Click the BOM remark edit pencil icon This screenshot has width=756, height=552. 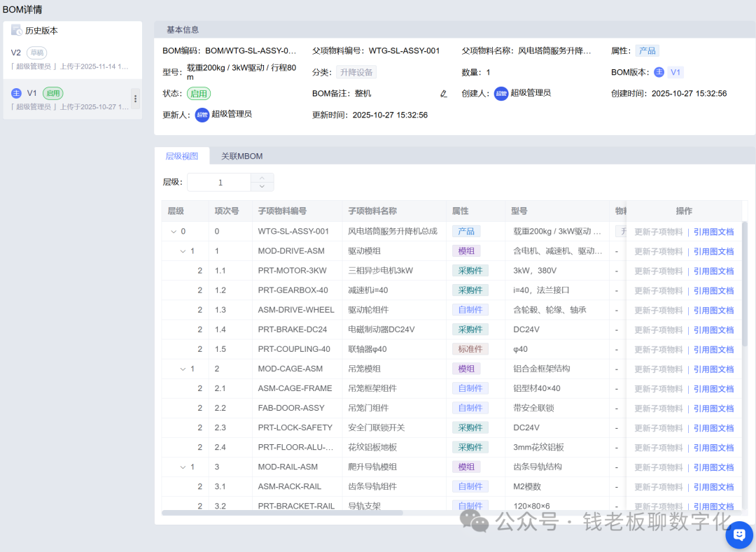pyautogui.click(x=444, y=94)
